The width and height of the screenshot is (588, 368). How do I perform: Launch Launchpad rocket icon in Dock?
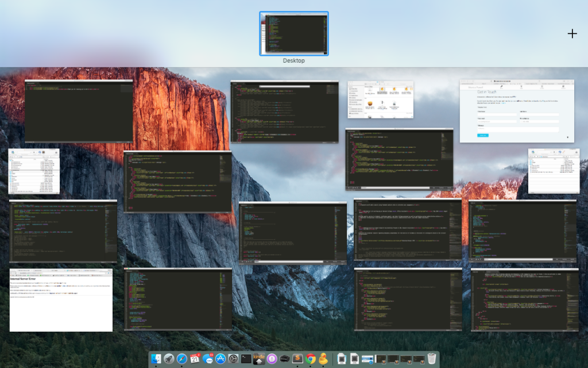coord(169,359)
